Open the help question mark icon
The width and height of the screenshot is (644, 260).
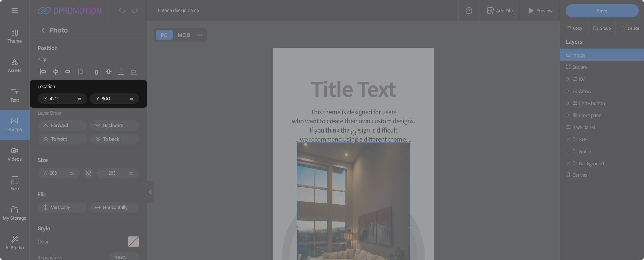469,11
